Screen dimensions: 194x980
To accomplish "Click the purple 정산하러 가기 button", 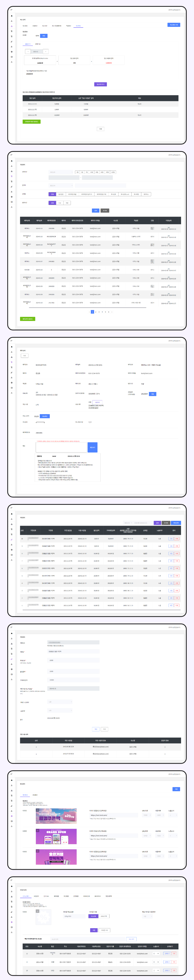I will click(101, 85).
